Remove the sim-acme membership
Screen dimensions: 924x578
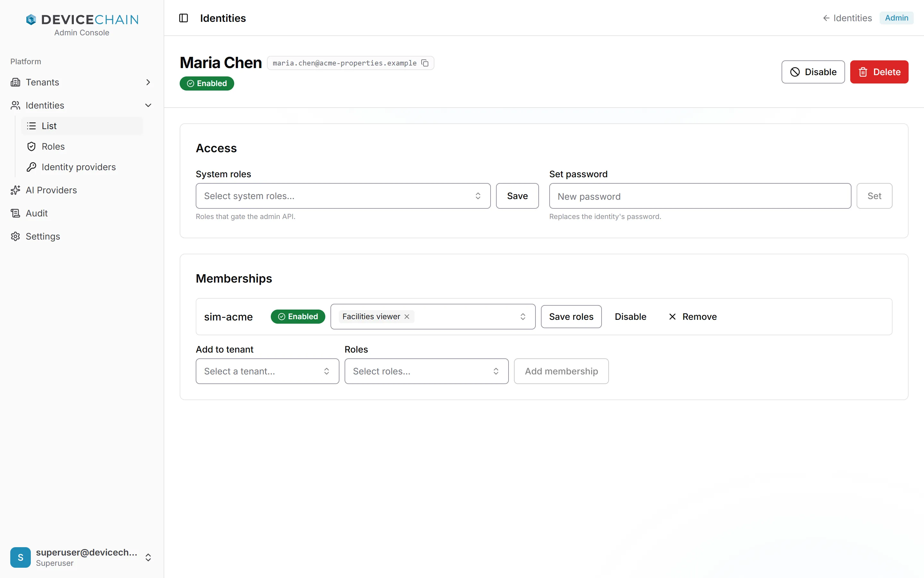click(692, 317)
